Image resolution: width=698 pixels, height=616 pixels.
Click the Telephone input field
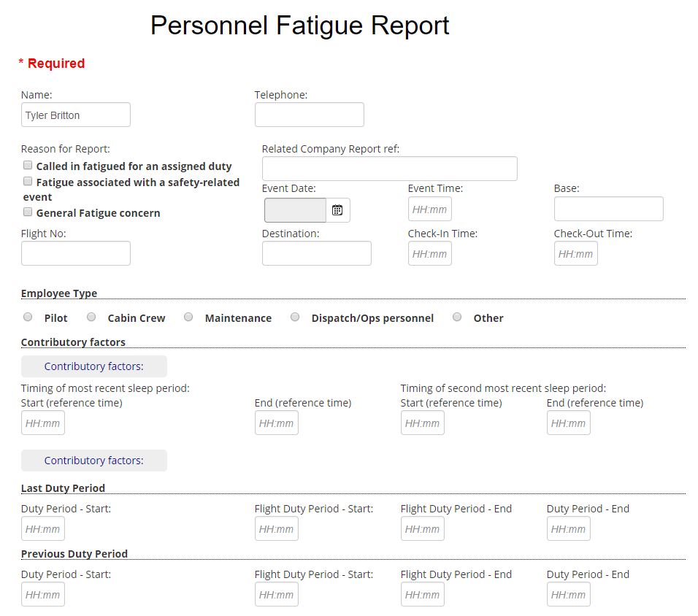309,115
